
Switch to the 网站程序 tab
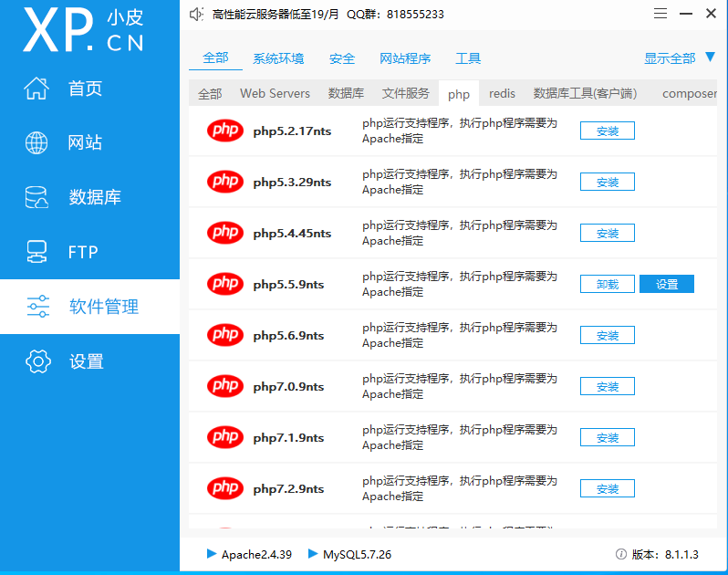(405, 58)
